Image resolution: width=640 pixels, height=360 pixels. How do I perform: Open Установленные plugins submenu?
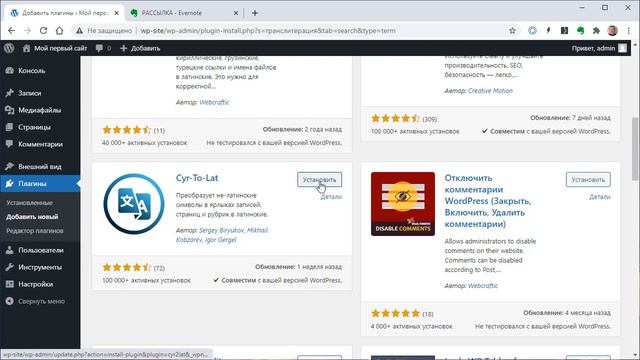29,203
